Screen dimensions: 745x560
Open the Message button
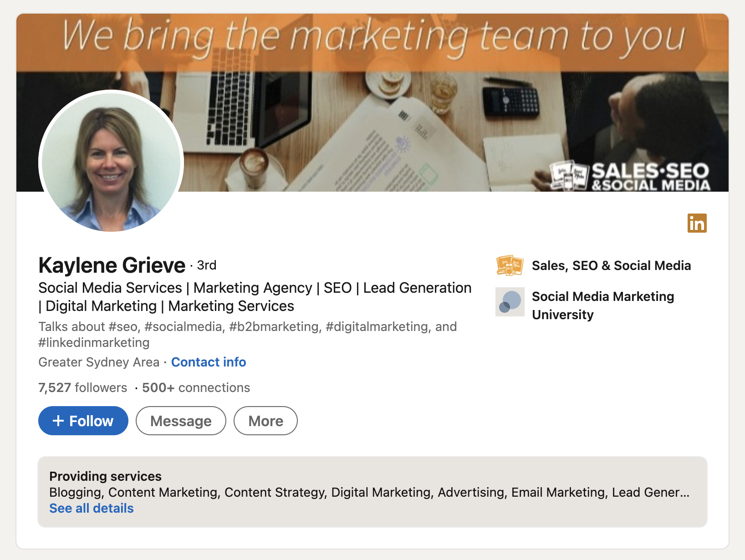coord(181,421)
